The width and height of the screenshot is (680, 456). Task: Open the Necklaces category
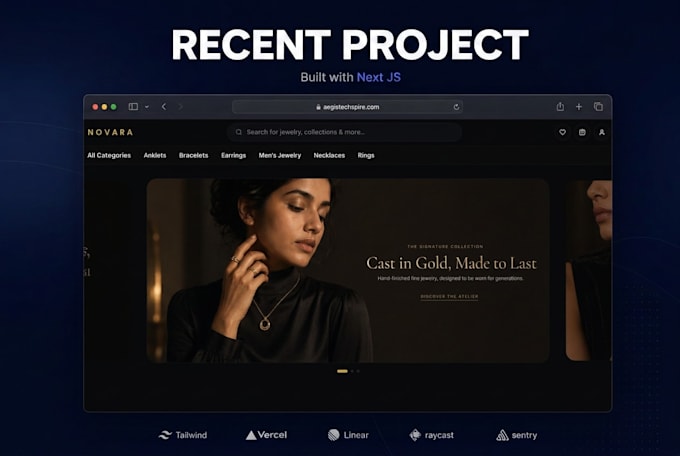pyautogui.click(x=329, y=155)
